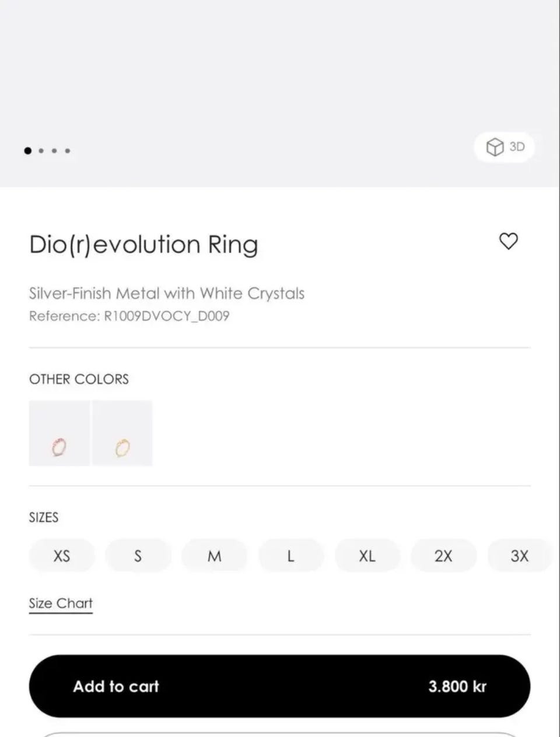Select the pink crystal ring color
Screen dimensions: 560x737
pyautogui.click(x=60, y=433)
